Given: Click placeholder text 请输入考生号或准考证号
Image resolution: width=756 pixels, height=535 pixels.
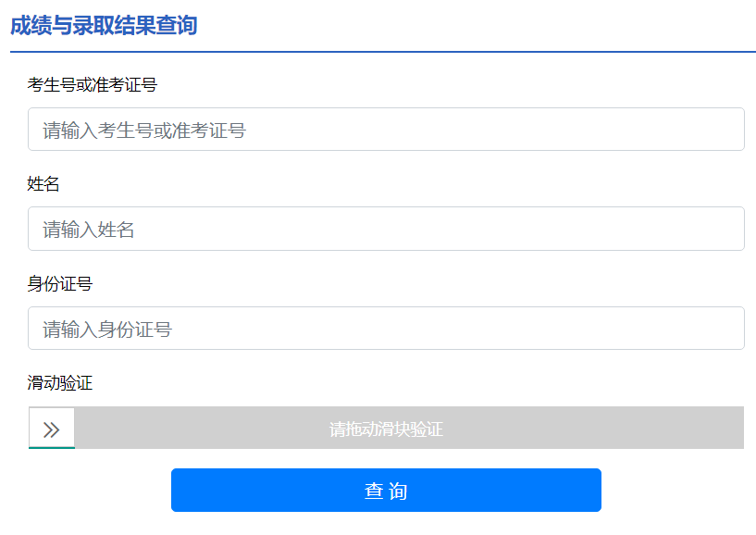Looking at the screenshot, I should [144, 131].
